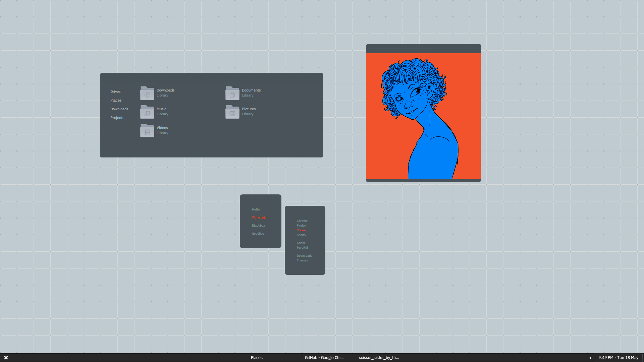This screenshot has width=644, height=362.
Task: Launch Chrome from the Workstation menu
Action: click(x=302, y=221)
